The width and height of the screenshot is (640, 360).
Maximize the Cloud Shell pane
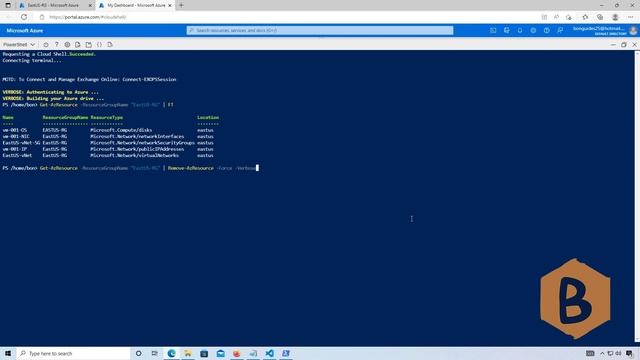point(624,44)
